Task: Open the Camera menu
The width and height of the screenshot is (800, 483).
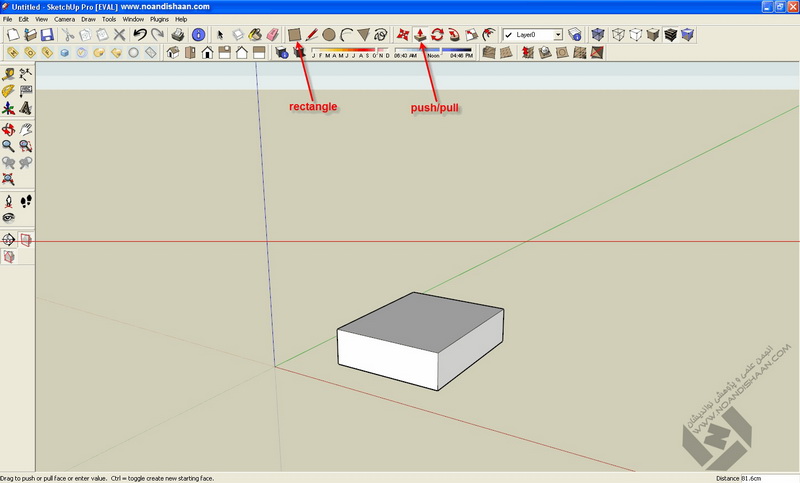Action: point(64,19)
